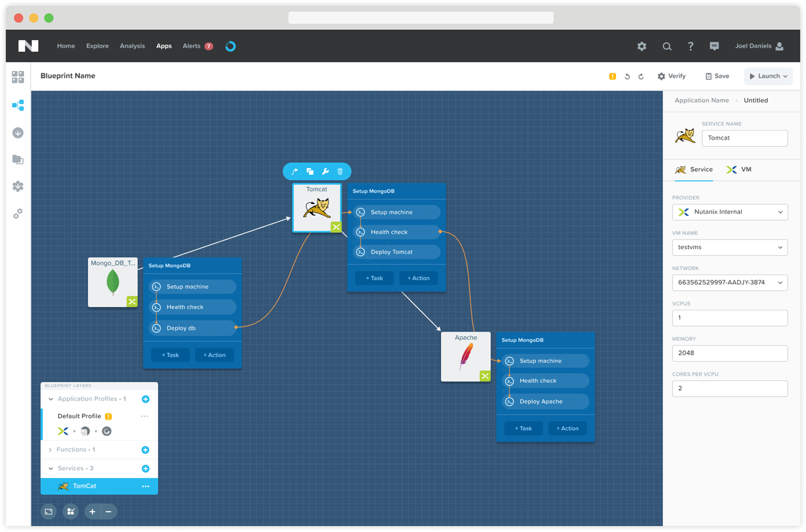Click the single gear badge icon in sidebar

[x=18, y=186]
